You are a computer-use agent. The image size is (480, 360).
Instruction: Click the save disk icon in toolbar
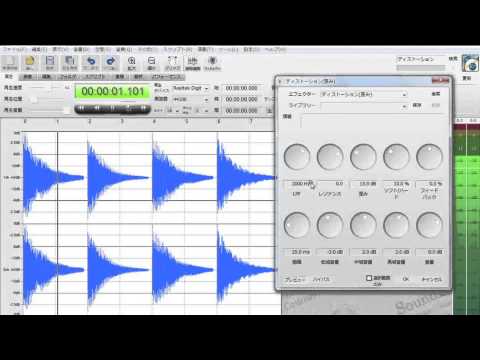50,62
